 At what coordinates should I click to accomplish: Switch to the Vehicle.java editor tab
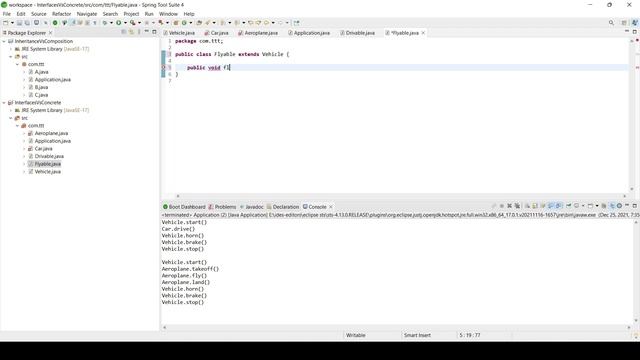pyautogui.click(x=179, y=33)
